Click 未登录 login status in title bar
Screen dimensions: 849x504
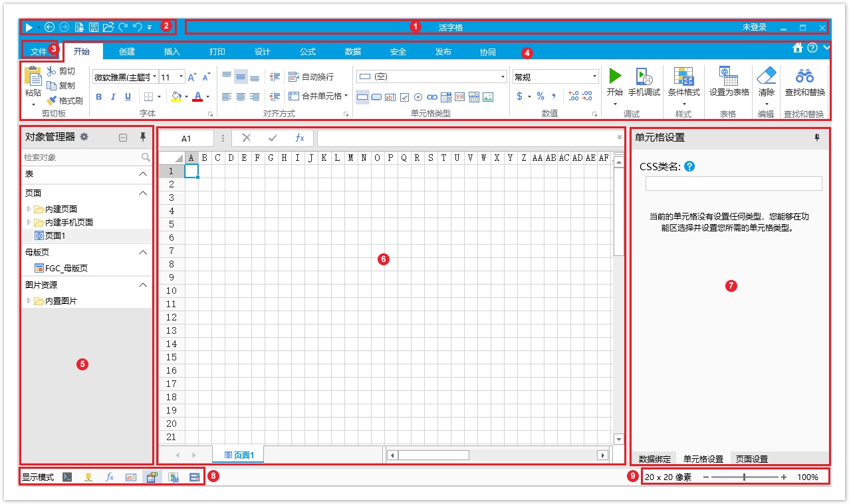(x=755, y=27)
